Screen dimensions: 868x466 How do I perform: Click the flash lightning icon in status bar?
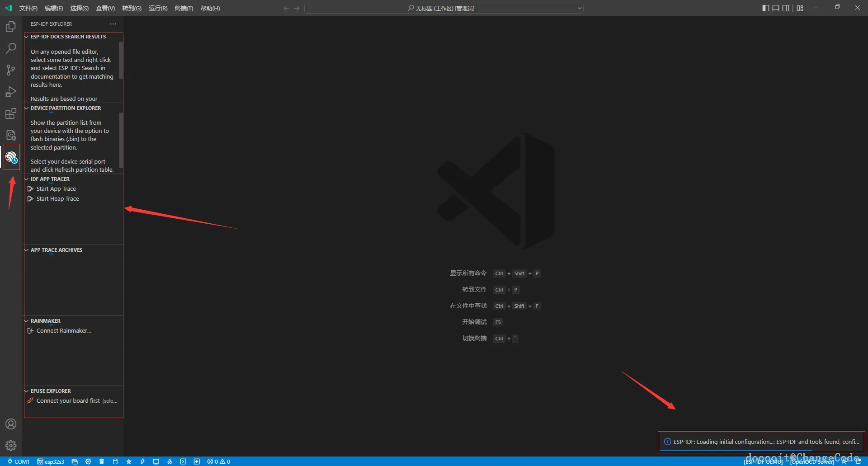pyautogui.click(x=142, y=461)
